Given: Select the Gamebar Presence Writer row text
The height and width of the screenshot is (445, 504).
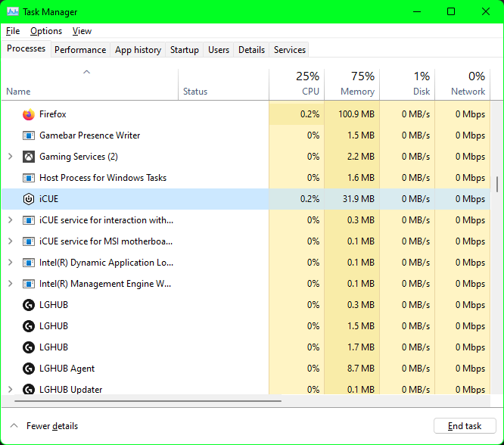Looking at the screenshot, I should pos(90,135).
